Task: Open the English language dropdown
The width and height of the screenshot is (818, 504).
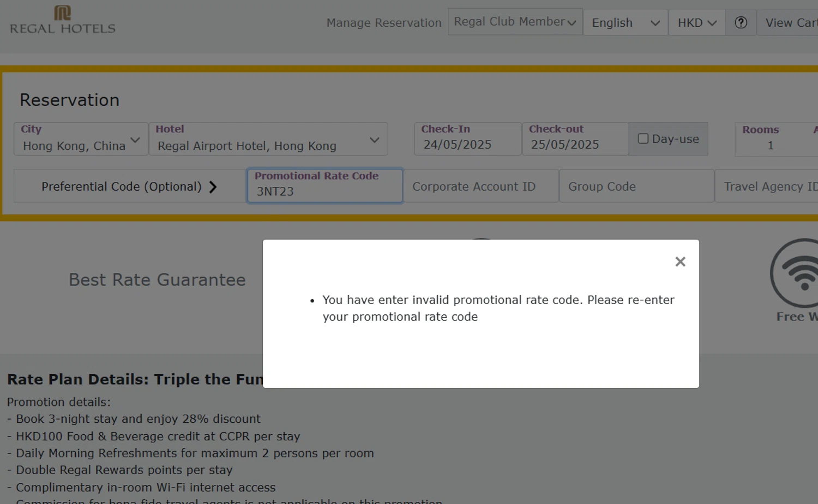Action: click(625, 23)
